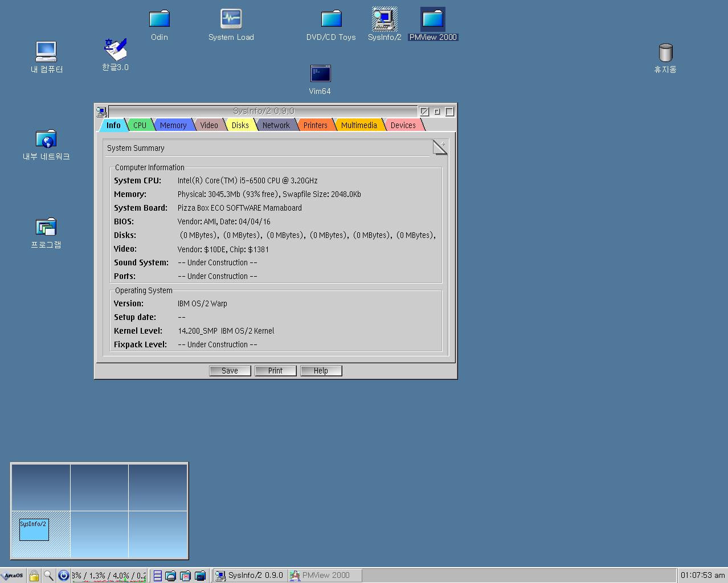Image resolution: width=728 pixels, height=583 pixels.
Task: Open the Printers tab
Action: [315, 125]
